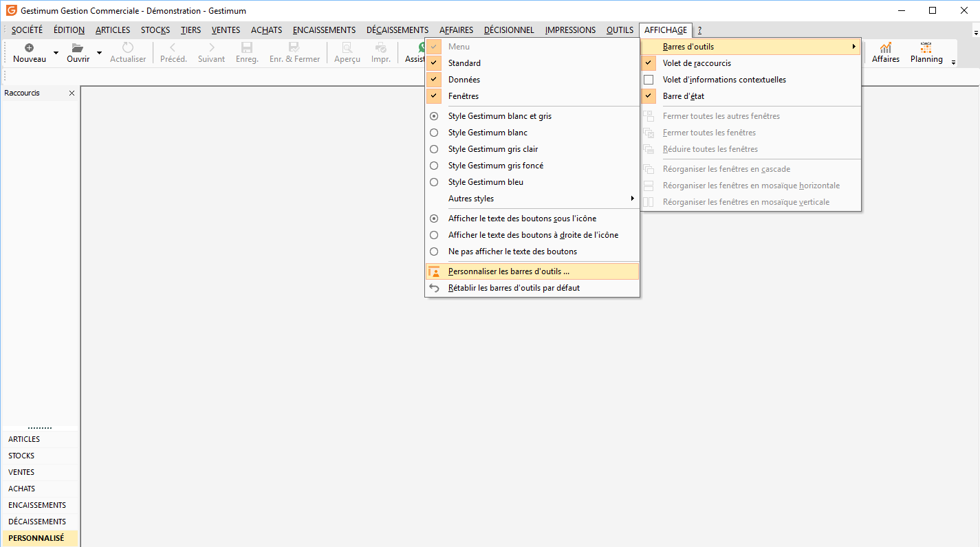Click the Ouvrir folder icon

point(78,47)
